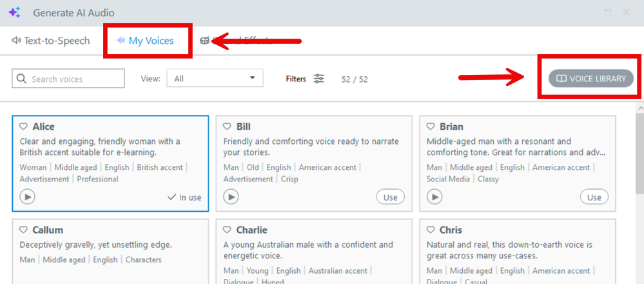
Task: Open the Filters sliders icon
Action: [319, 79]
